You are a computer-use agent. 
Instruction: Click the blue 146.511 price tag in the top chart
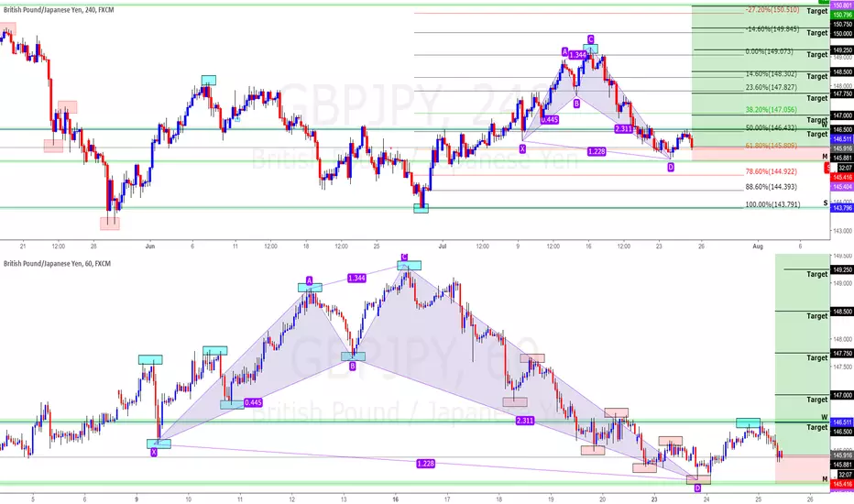[x=842, y=139]
